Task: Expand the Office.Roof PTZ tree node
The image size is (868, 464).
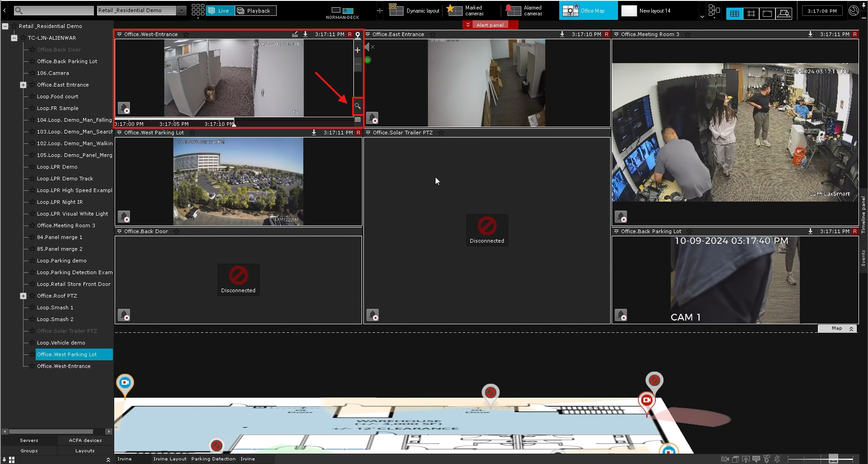Action: tap(23, 296)
